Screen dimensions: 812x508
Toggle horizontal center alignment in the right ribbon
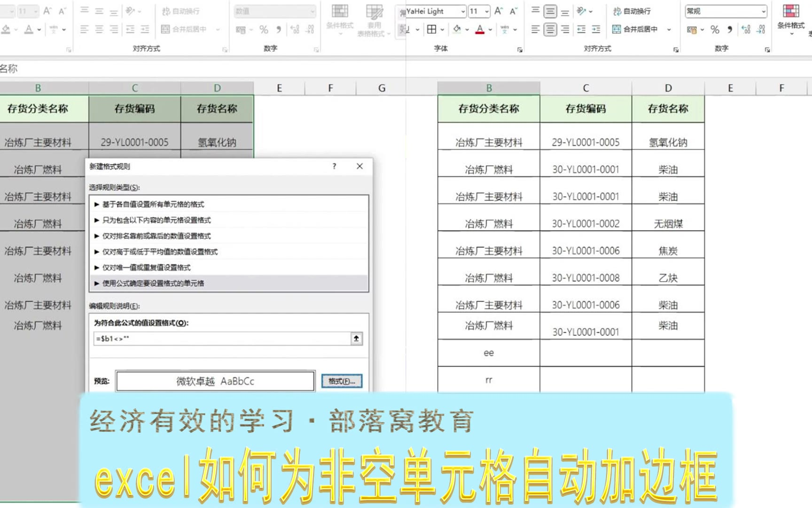[x=550, y=30]
